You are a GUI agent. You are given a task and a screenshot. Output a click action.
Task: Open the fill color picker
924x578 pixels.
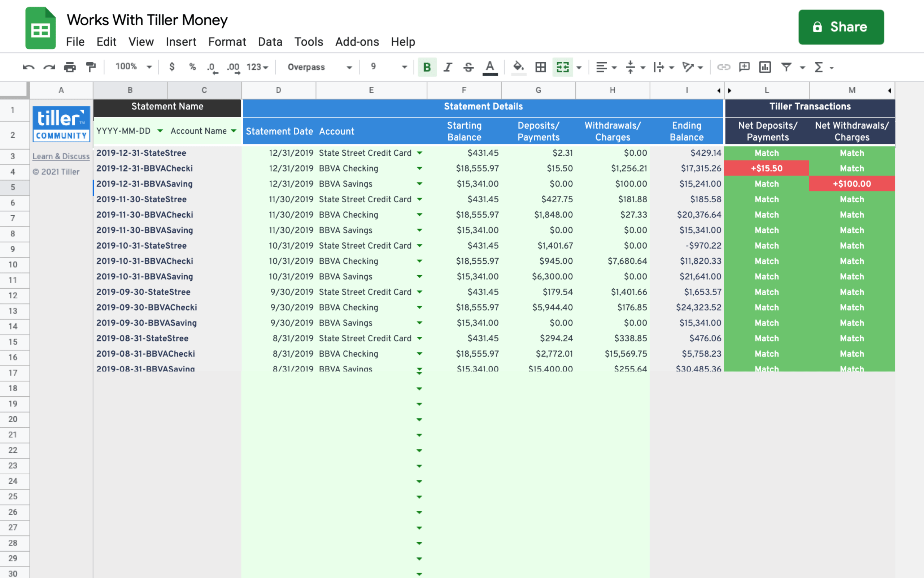point(519,68)
